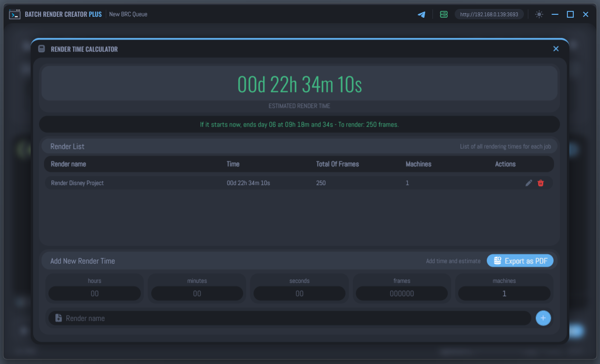Click the minutes input field
Image resolution: width=600 pixels, height=364 pixels.
click(x=197, y=293)
